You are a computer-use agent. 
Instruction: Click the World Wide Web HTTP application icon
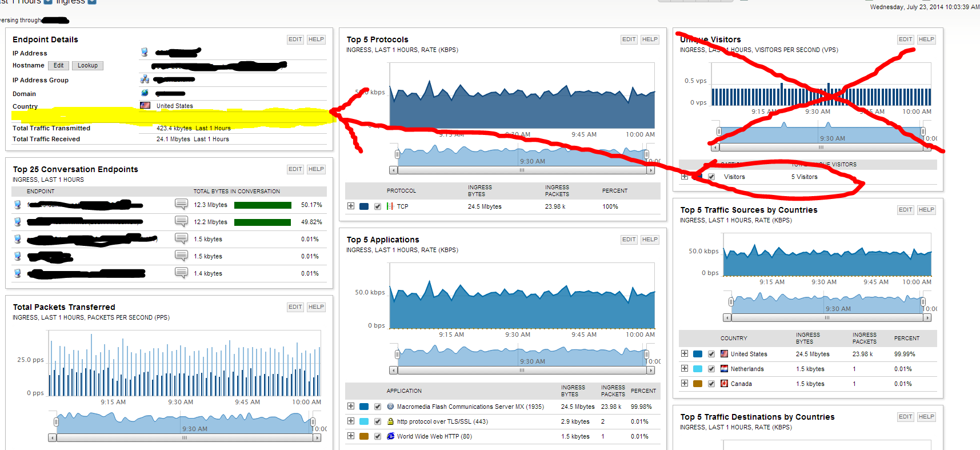(391, 436)
